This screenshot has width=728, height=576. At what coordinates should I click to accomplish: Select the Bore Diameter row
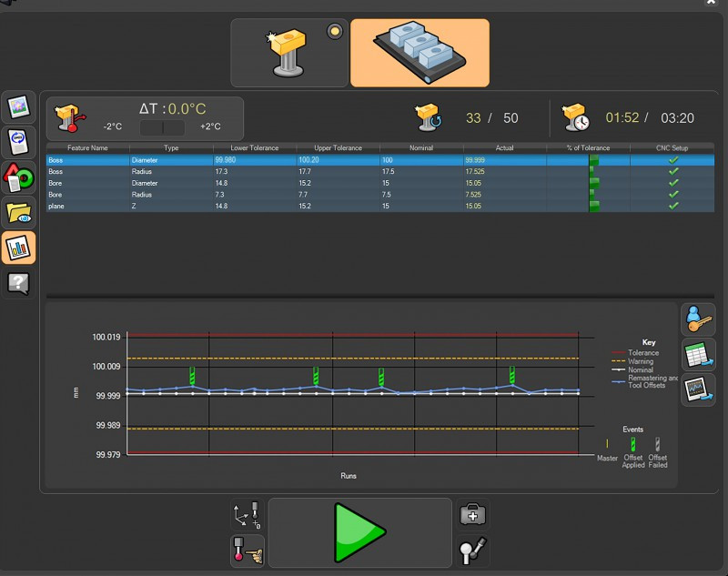[380, 183]
